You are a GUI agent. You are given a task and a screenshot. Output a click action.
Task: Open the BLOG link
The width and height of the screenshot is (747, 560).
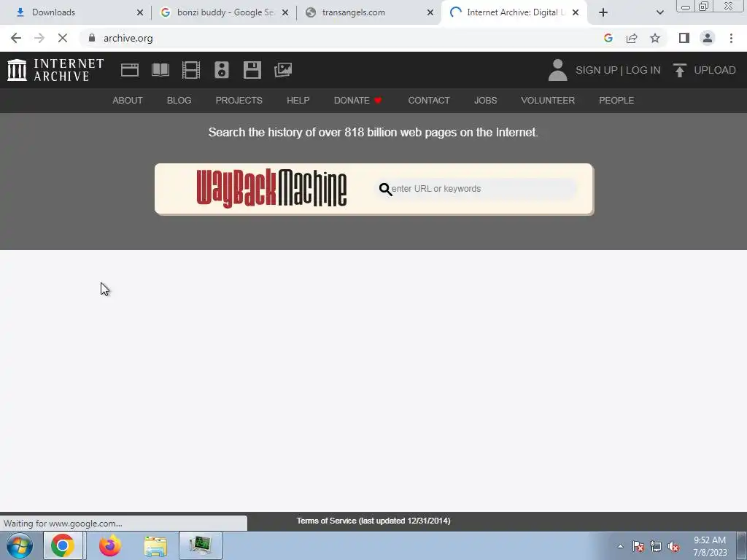coord(179,101)
